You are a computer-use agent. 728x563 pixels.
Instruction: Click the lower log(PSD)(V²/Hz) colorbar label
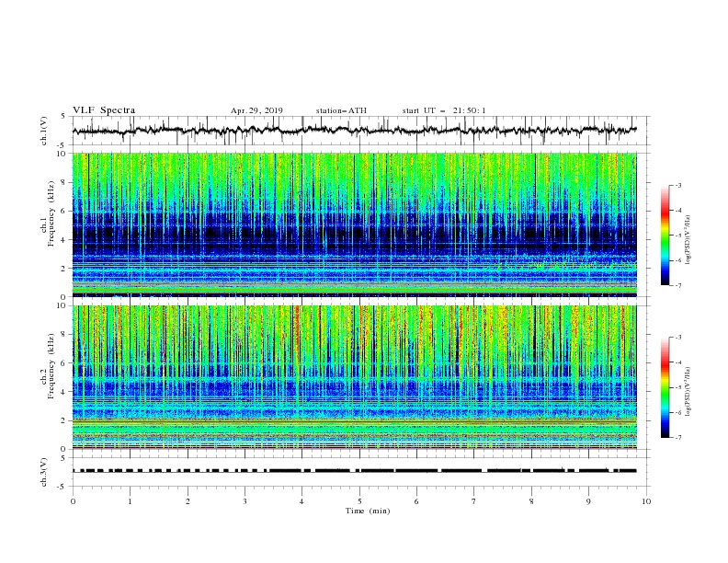point(688,391)
